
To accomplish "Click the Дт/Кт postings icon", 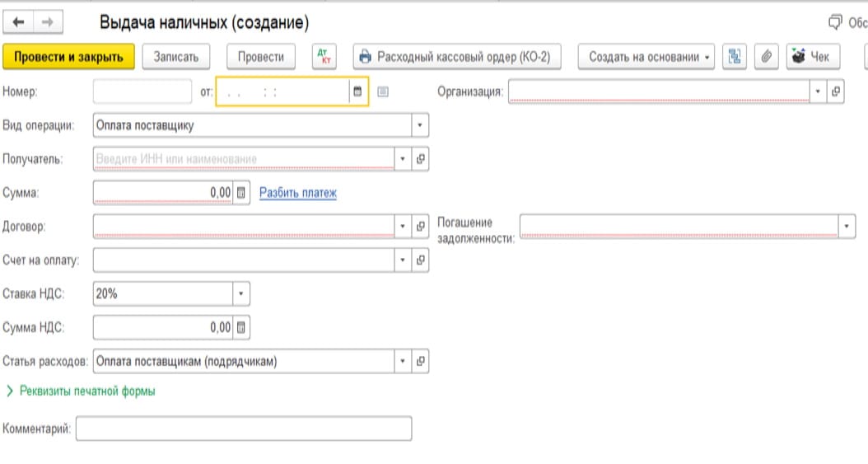I will click(x=324, y=57).
